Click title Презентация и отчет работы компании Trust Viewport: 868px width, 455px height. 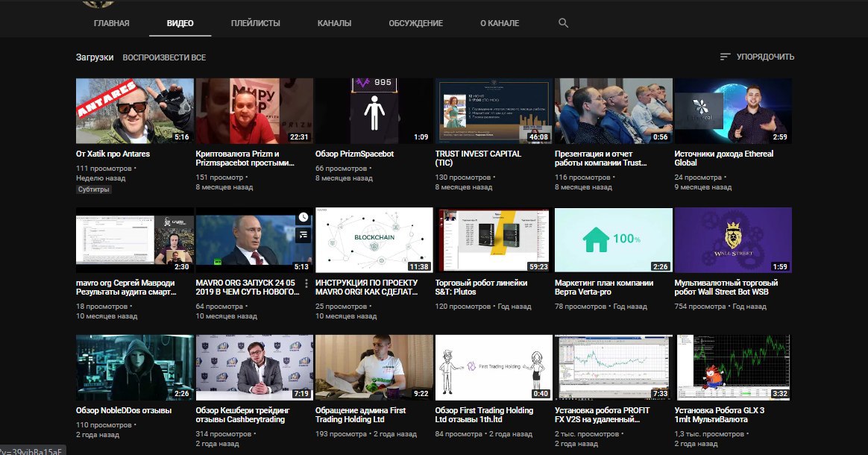point(600,158)
